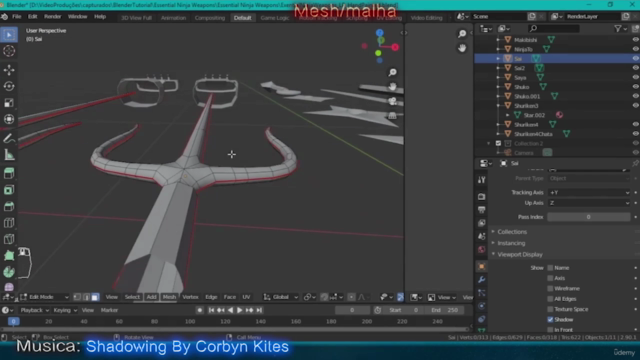Open the Keying dropdown
640x360 pixels.
click(x=65, y=310)
